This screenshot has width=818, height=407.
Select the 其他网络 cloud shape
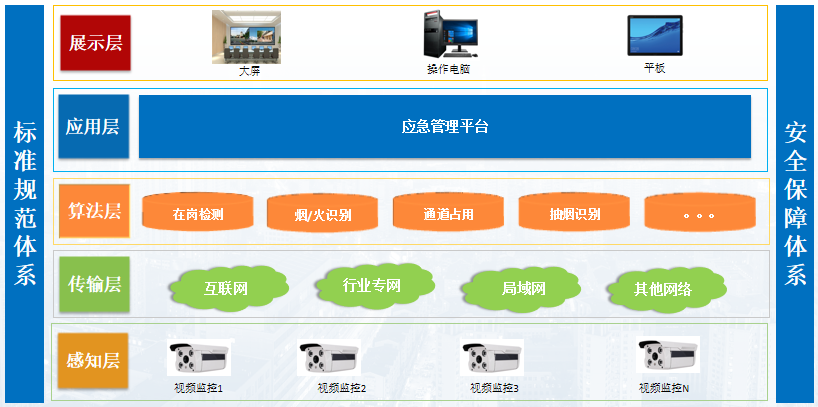[662, 289]
